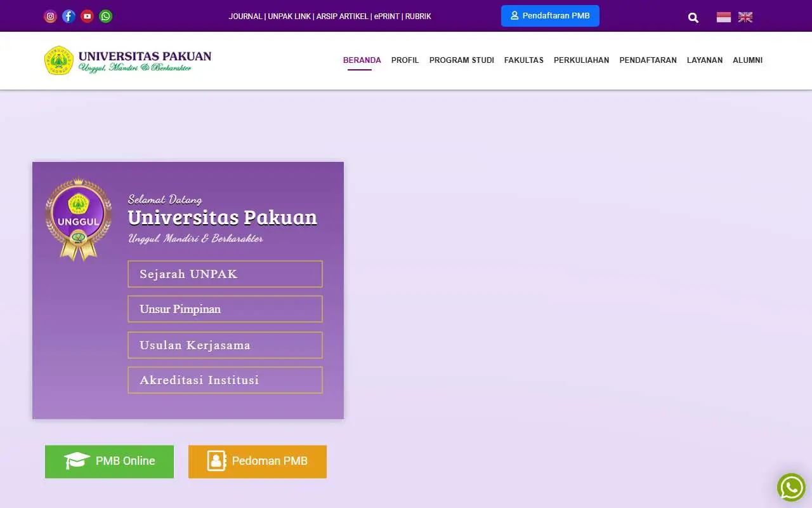The height and width of the screenshot is (508, 812).
Task: Open the ARSIP ARTIKEL link
Action: tap(343, 17)
